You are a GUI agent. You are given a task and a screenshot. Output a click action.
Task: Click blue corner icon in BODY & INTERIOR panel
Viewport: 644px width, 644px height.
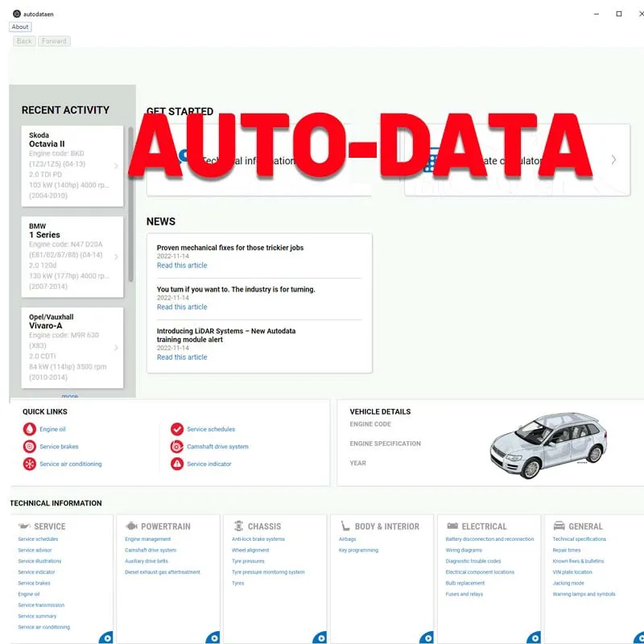tap(427, 638)
